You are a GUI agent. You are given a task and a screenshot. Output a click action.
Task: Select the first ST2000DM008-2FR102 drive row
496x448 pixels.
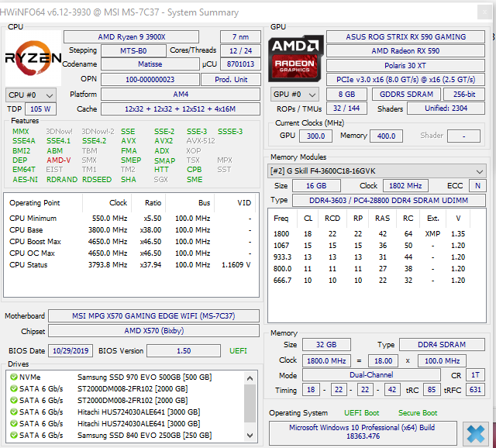126,388
